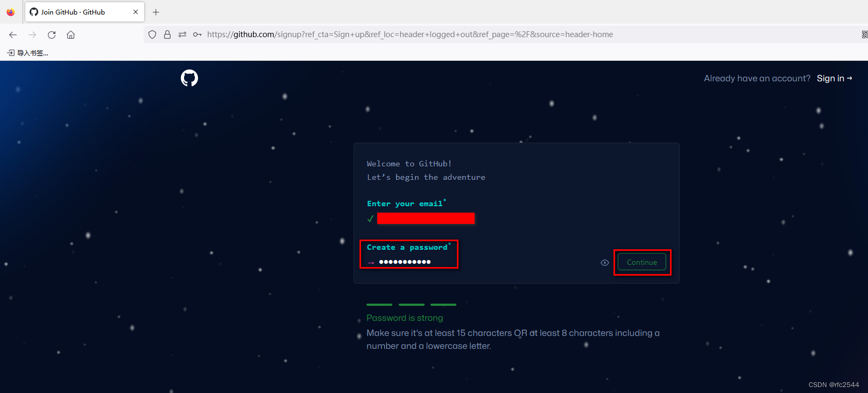
Task: Click the password input field
Action: pos(484,262)
